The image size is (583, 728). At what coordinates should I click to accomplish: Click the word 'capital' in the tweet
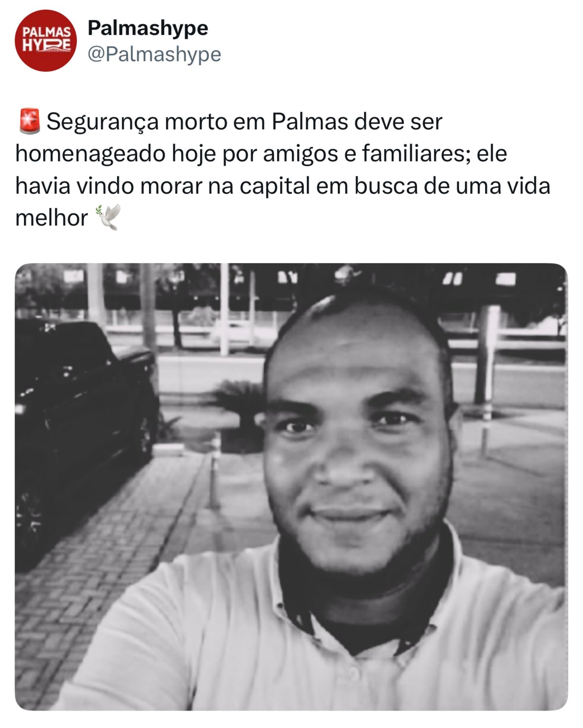[274, 186]
